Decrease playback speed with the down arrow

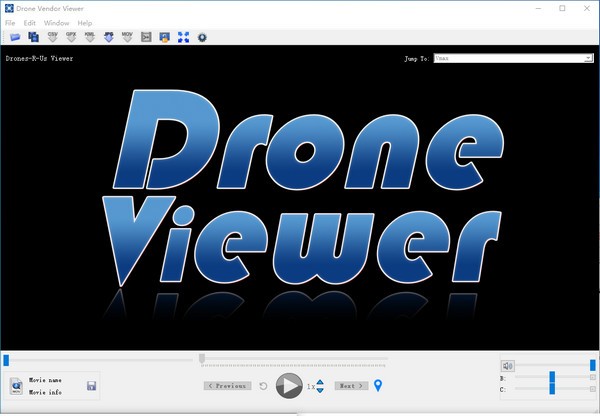pos(320,390)
